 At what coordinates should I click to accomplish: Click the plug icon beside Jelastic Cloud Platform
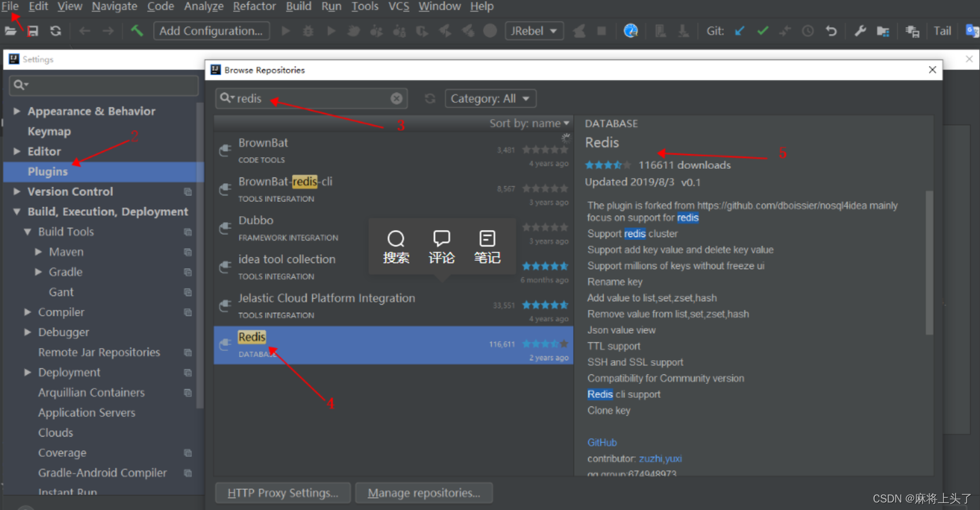pyautogui.click(x=225, y=305)
